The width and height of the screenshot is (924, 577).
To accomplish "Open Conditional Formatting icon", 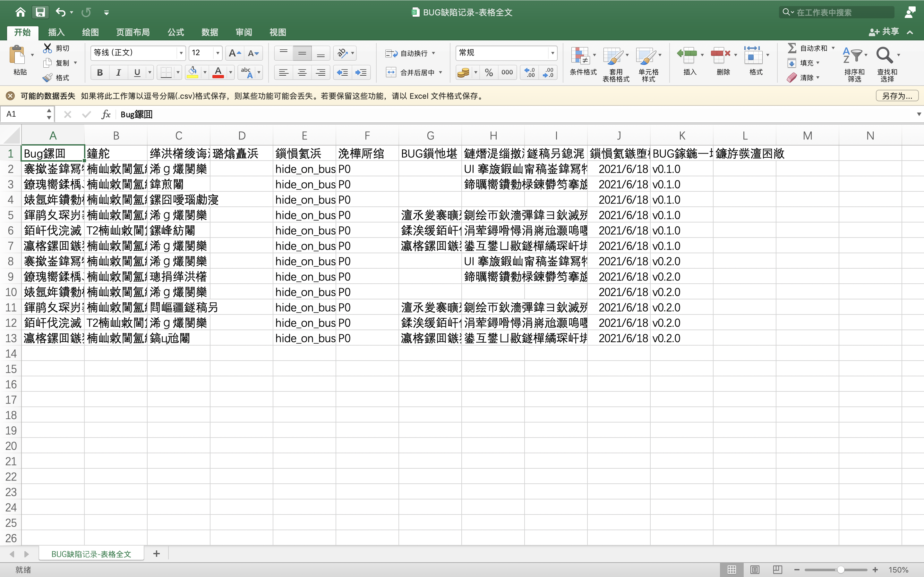I will pos(580,56).
